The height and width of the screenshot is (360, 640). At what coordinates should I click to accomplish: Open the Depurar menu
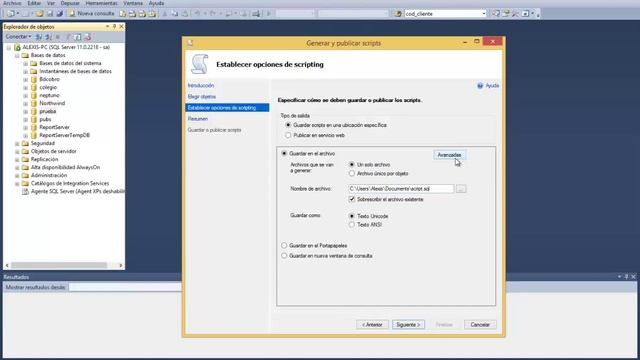70,3
